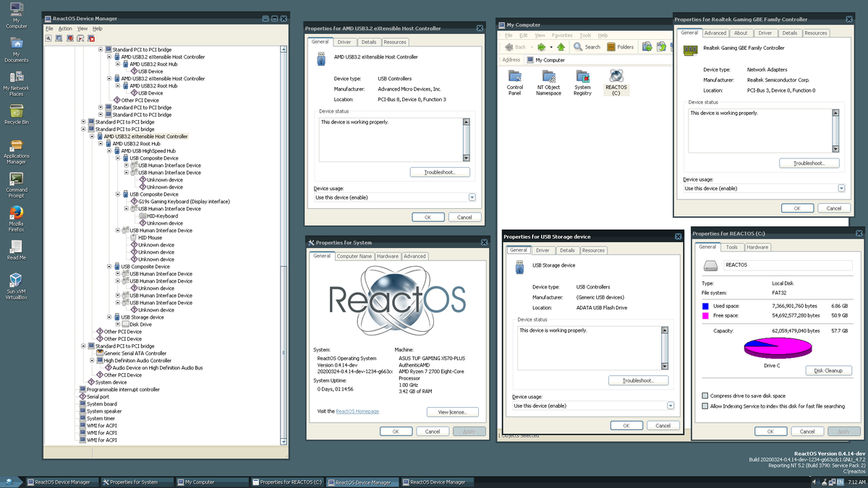The image size is (868, 488).
Task: Select the Control Panel icon in My Computer
Action: point(515,82)
